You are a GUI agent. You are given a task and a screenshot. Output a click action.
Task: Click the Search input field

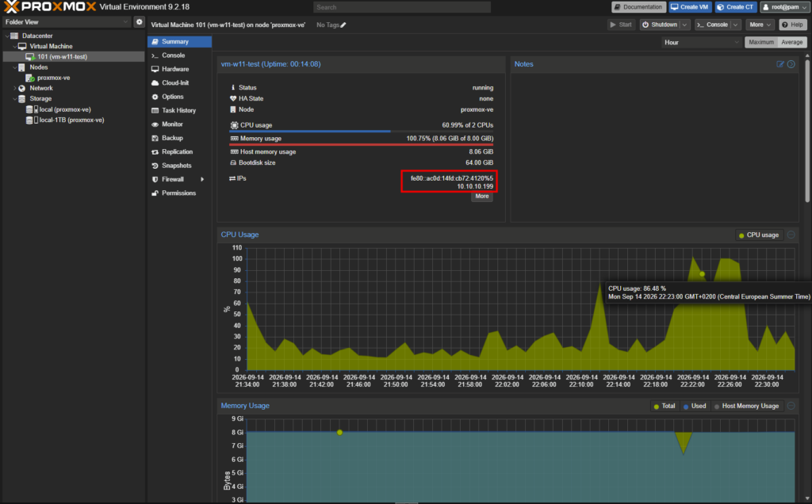tap(402, 7)
